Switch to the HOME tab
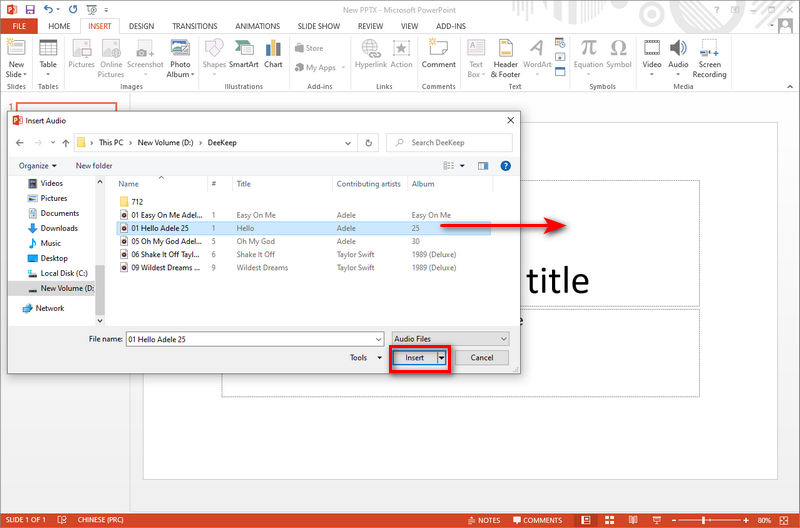This screenshot has height=528, width=800. [x=59, y=26]
